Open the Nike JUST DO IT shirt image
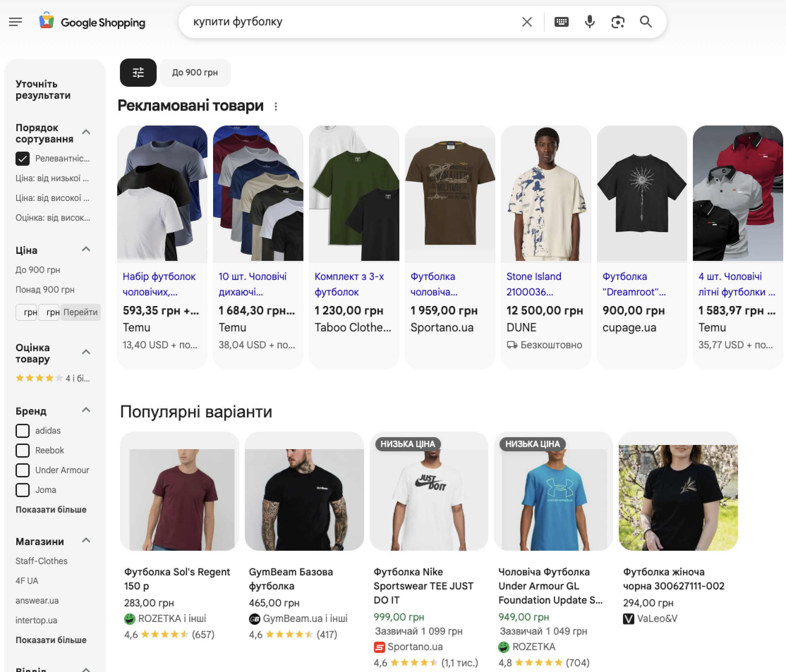The width and height of the screenshot is (786, 672). [429, 491]
